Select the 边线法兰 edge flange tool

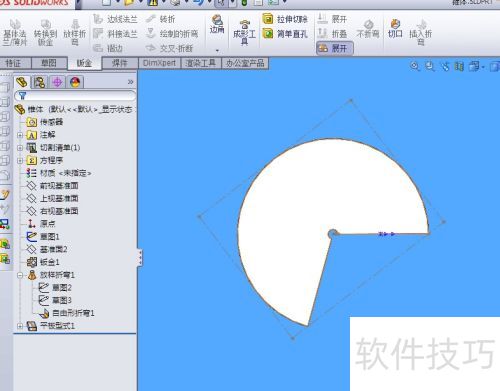tap(115, 19)
